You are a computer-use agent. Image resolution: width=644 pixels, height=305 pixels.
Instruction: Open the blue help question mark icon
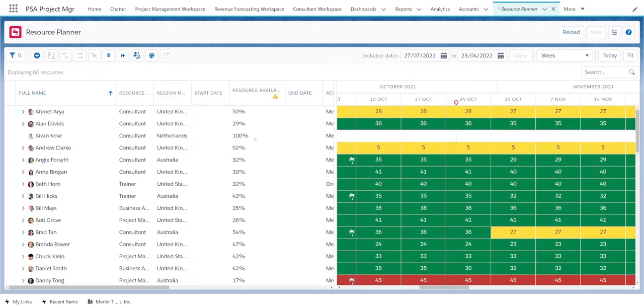(x=628, y=32)
